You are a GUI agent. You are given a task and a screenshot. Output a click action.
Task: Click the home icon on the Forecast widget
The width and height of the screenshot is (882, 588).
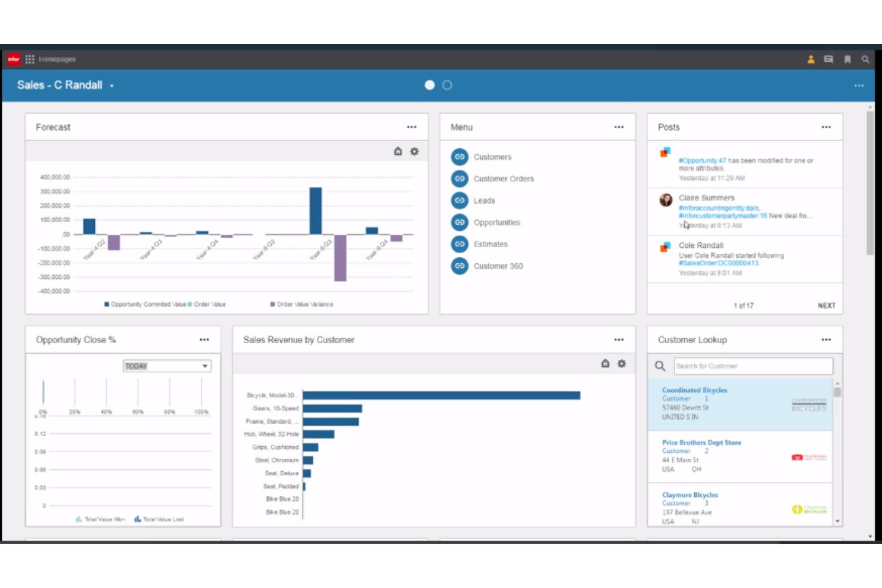397,151
